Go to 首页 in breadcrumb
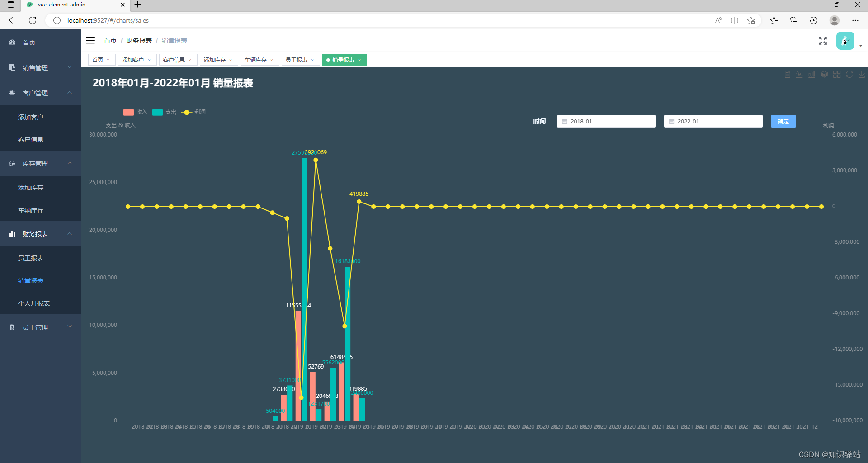This screenshot has width=868, height=463. tap(110, 41)
